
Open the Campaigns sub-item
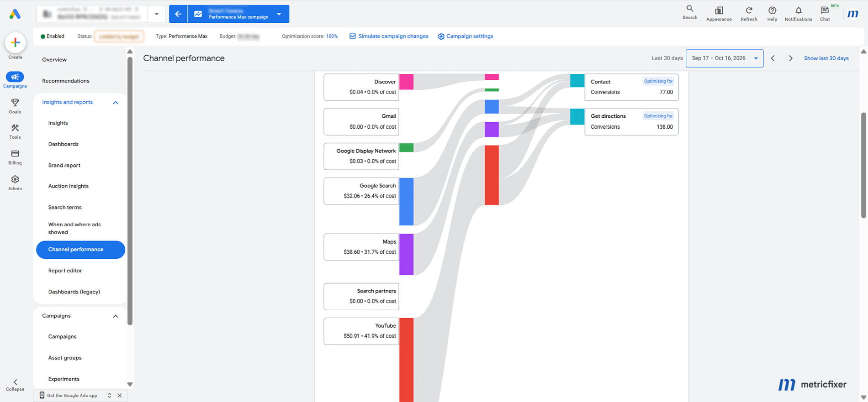(63, 337)
